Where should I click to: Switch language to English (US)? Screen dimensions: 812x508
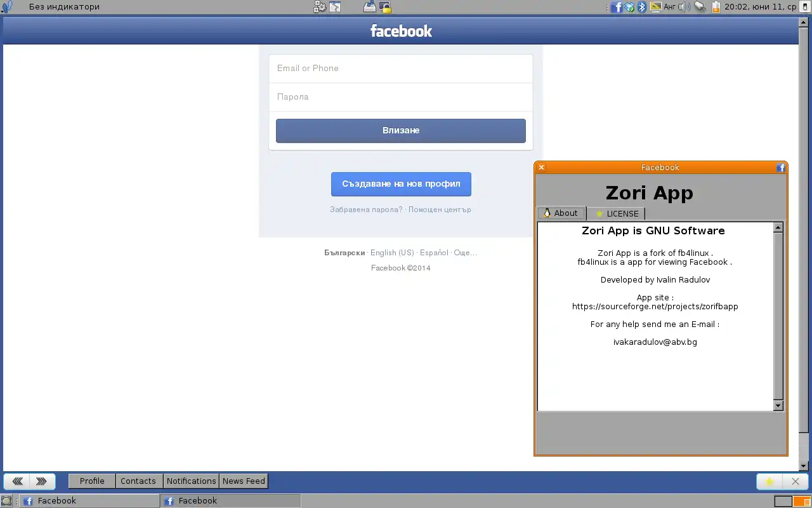point(392,253)
